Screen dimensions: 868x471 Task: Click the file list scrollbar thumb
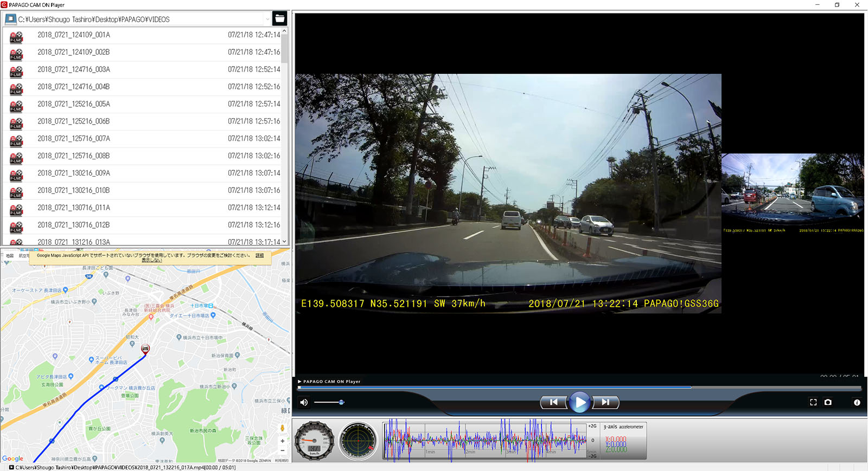coord(284,49)
